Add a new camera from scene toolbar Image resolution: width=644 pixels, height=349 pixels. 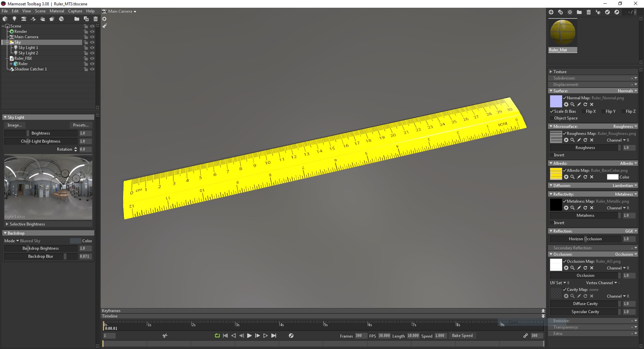pyautogui.click(x=24, y=19)
